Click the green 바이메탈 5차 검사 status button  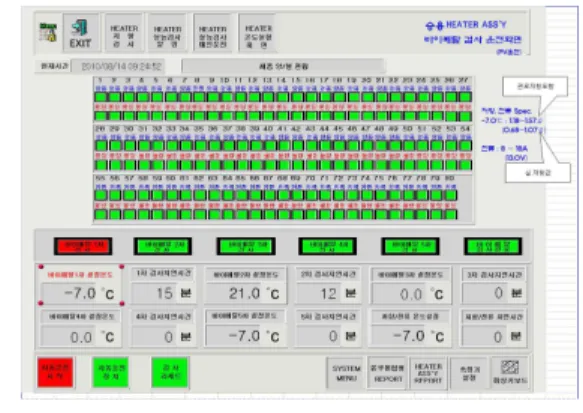tap(410, 246)
